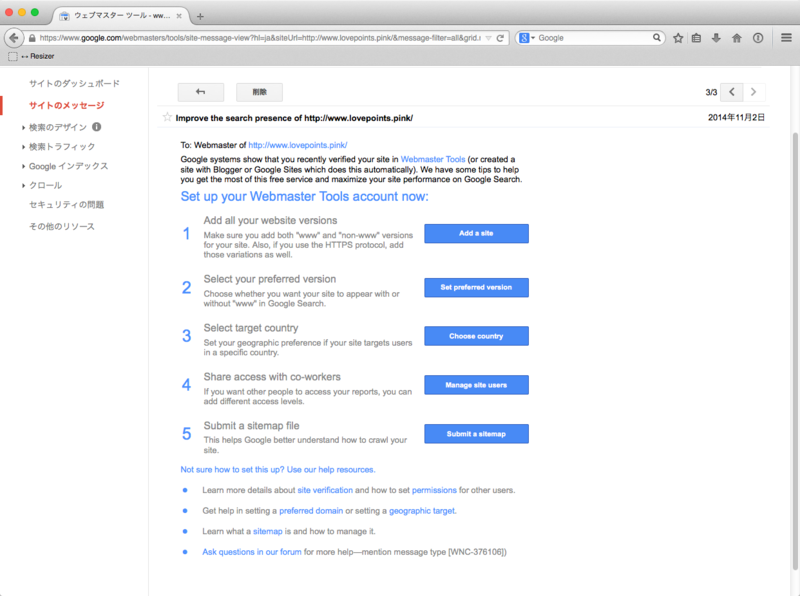The height and width of the screenshot is (596, 800).
Task: Click 'Submit a sitemap file' heading
Action: click(x=252, y=426)
